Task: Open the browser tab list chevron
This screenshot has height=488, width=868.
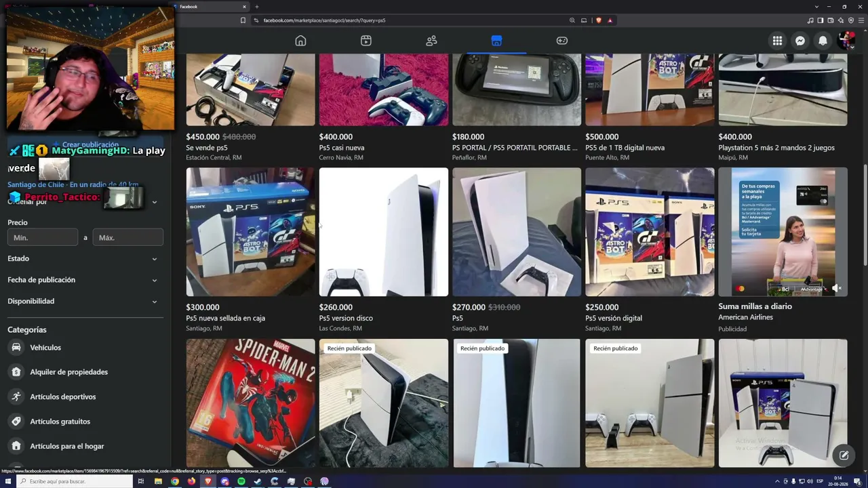Action: point(816,7)
